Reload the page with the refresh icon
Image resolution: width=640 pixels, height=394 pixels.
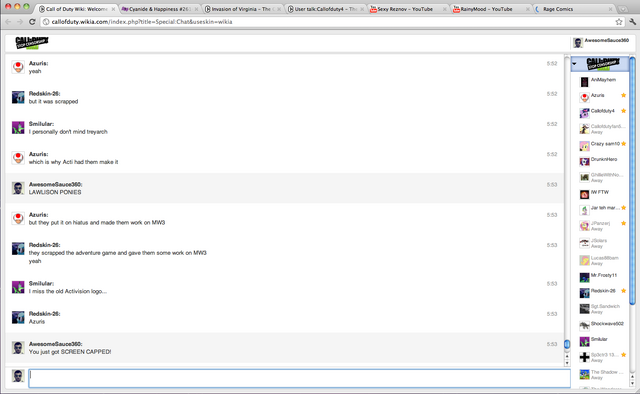(x=32, y=22)
